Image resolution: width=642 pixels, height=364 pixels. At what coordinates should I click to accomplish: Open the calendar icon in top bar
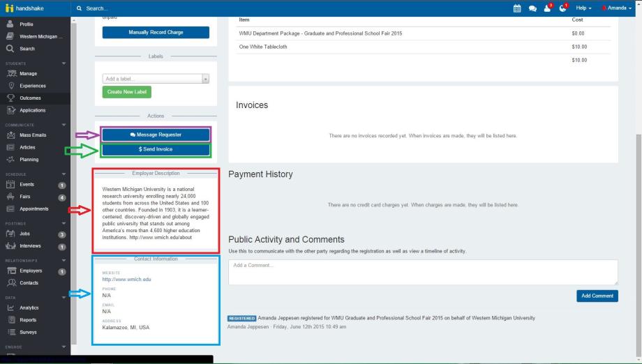[517, 8]
